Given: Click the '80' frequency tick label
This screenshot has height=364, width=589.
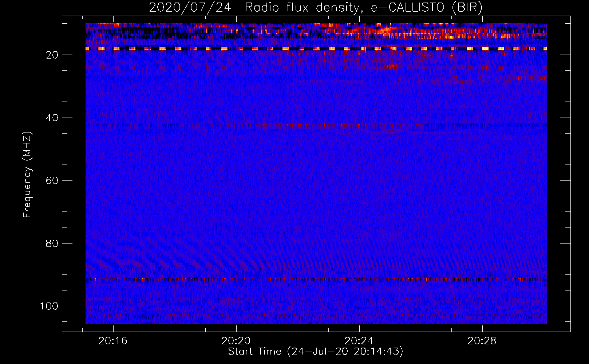Looking at the screenshot, I should (x=52, y=244).
